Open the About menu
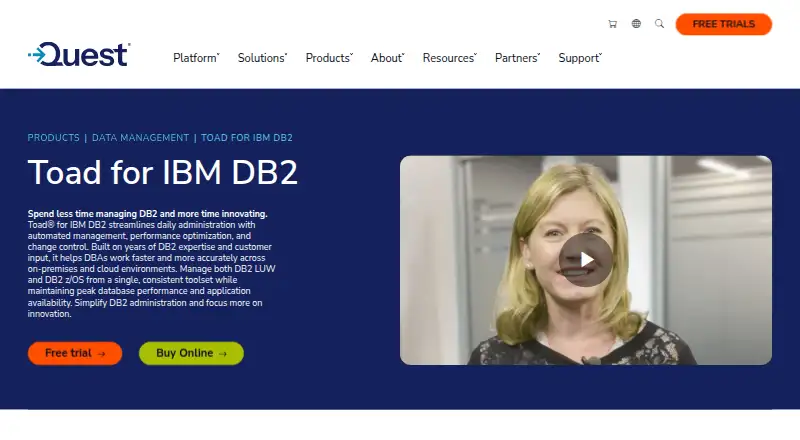 pos(388,58)
